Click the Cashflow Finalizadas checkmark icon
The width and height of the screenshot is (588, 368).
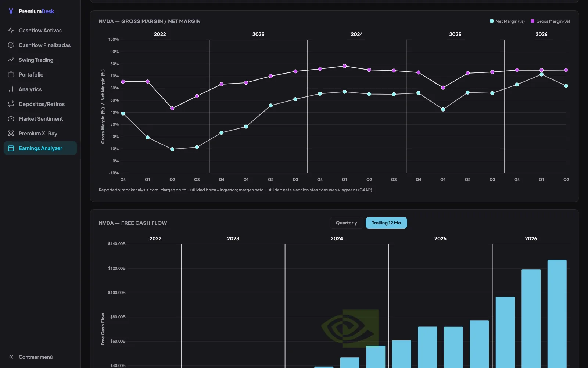coord(11,45)
